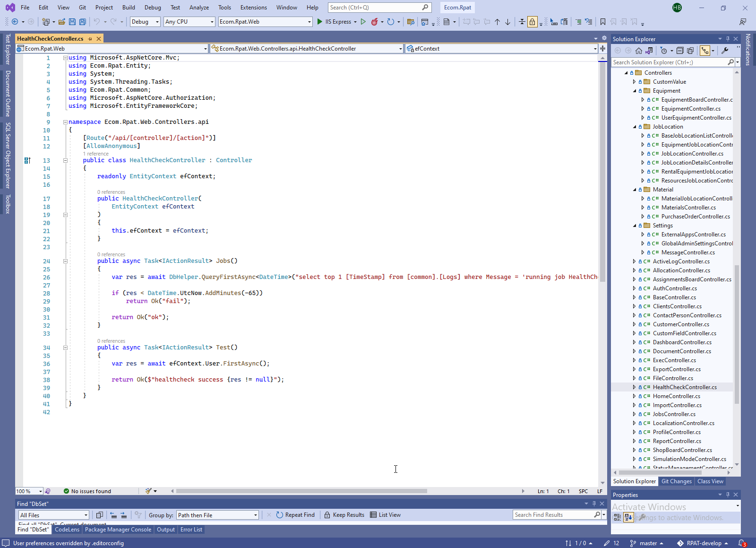Toggle bookmark icon in the toolbar
The width and height of the screenshot is (756, 548).
(x=603, y=22)
